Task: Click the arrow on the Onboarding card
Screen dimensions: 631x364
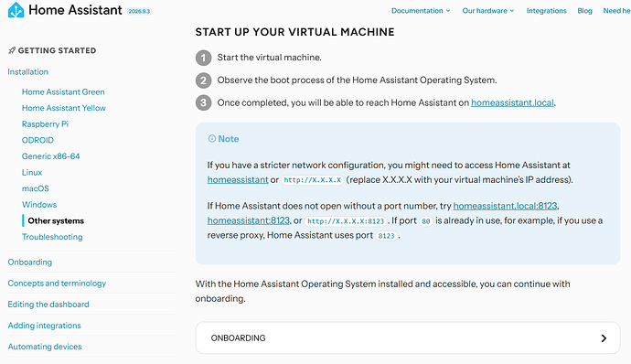Action: 604,337
